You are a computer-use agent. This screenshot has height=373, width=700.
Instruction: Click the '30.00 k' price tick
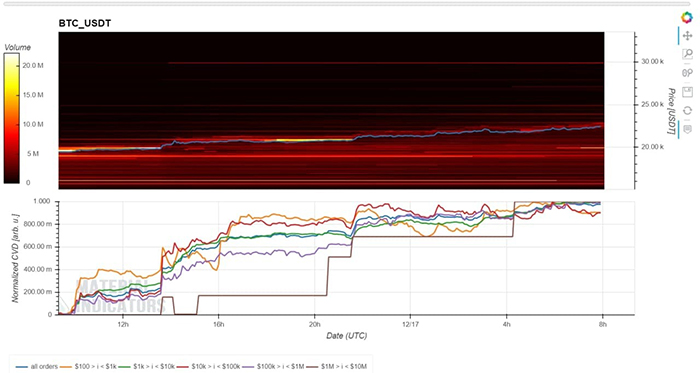[652, 62]
